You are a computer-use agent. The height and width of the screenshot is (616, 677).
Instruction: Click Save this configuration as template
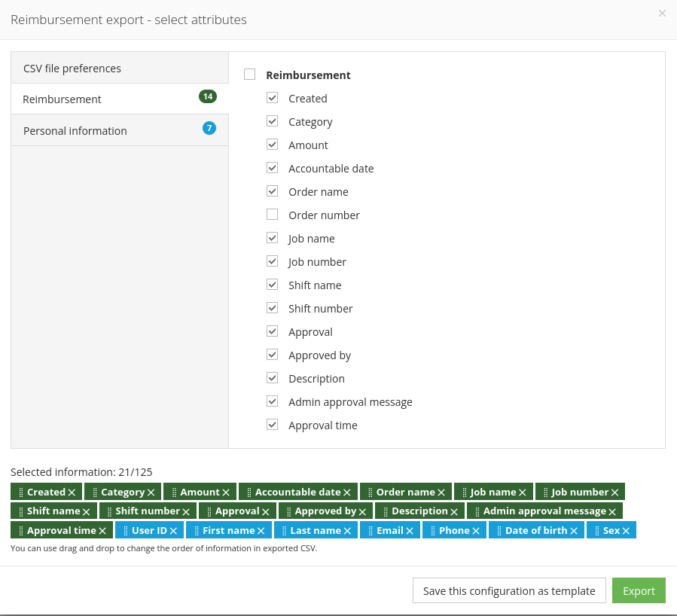pos(509,590)
